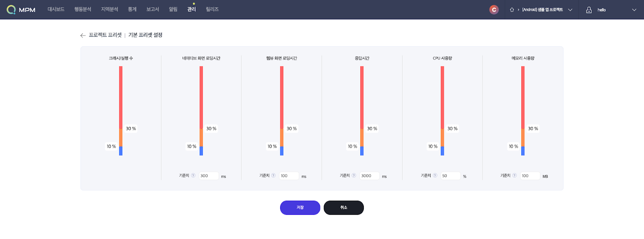Click the lock icon next to hello

coord(589,10)
